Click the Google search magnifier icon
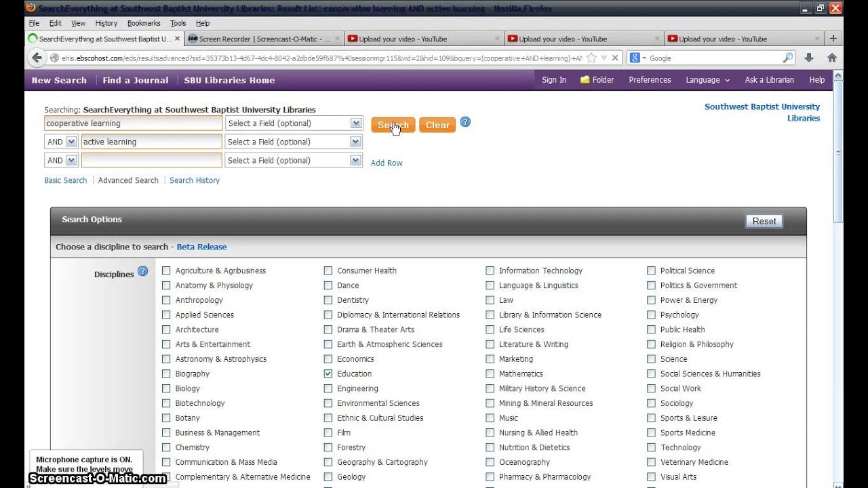Image resolution: width=868 pixels, height=488 pixels. tap(788, 58)
